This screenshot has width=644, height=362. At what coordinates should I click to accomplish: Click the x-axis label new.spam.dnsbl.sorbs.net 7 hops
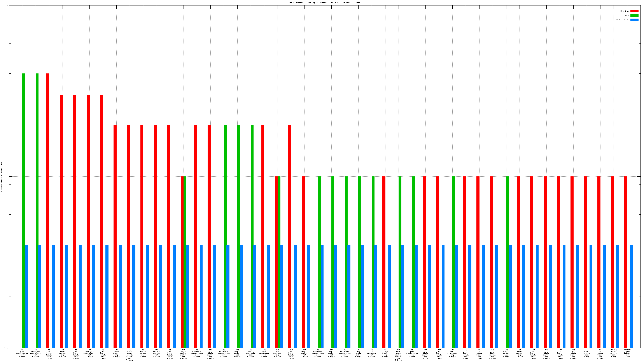coord(129,355)
